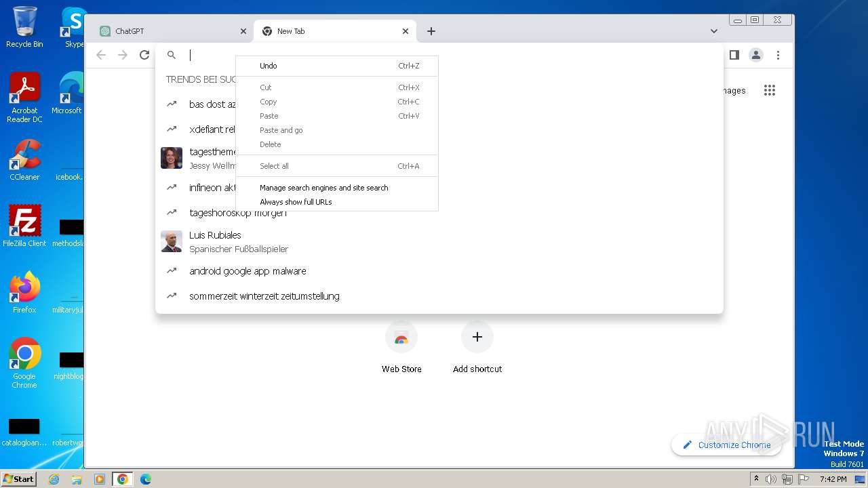Open Firefox desktop icon

24,293
